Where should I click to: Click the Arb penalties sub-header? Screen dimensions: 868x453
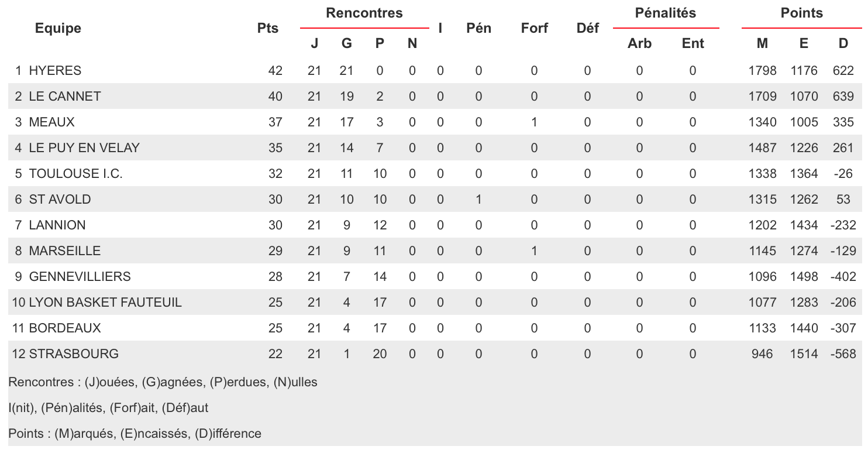tap(639, 43)
